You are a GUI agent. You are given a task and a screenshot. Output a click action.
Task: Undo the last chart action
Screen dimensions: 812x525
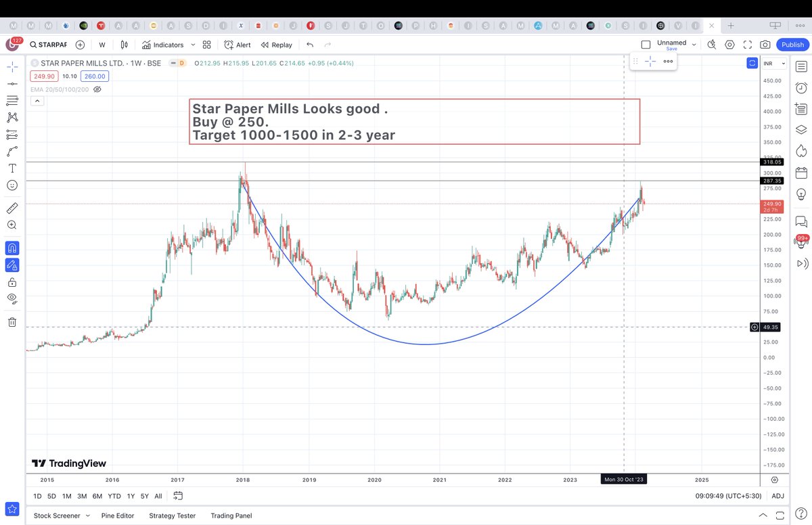coord(310,45)
